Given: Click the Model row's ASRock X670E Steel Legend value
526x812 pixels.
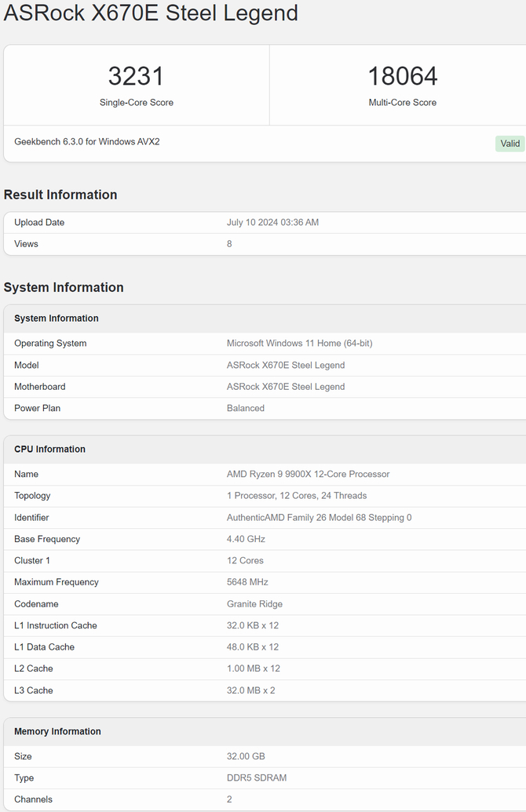Looking at the screenshot, I should [x=286, y=365].
